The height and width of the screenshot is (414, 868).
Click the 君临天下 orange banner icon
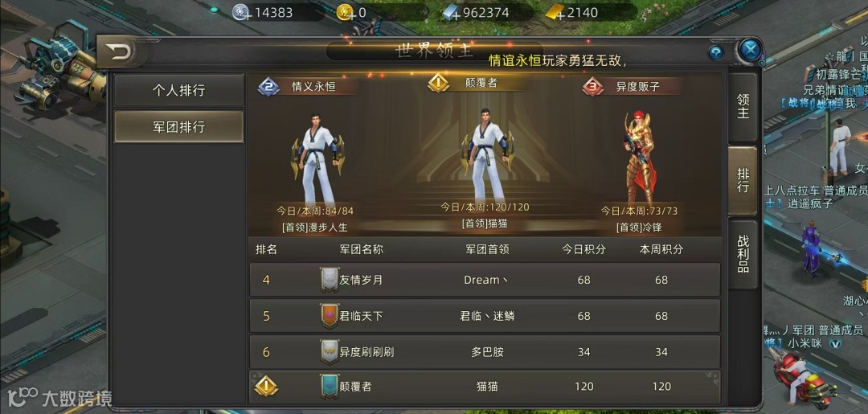[x=330, y=316]
